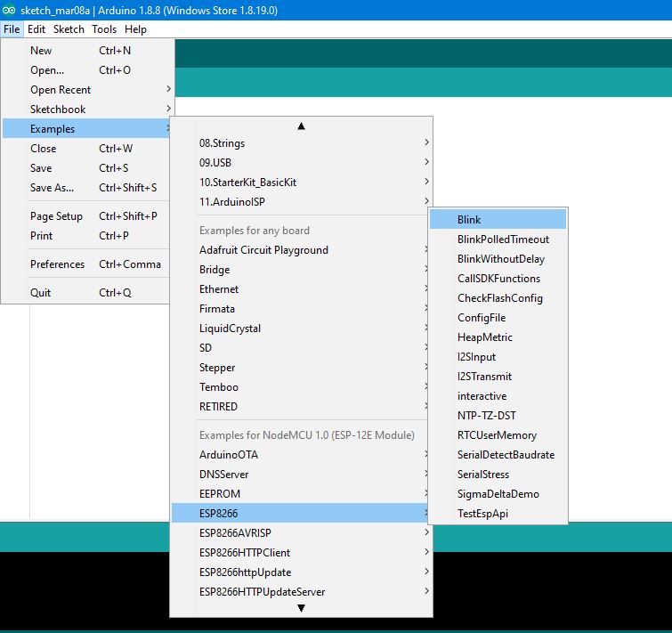Open the ArduinoOTA examples submenu
The height and width of the screenshot is (633, 672).
click(x=301, y=455)
